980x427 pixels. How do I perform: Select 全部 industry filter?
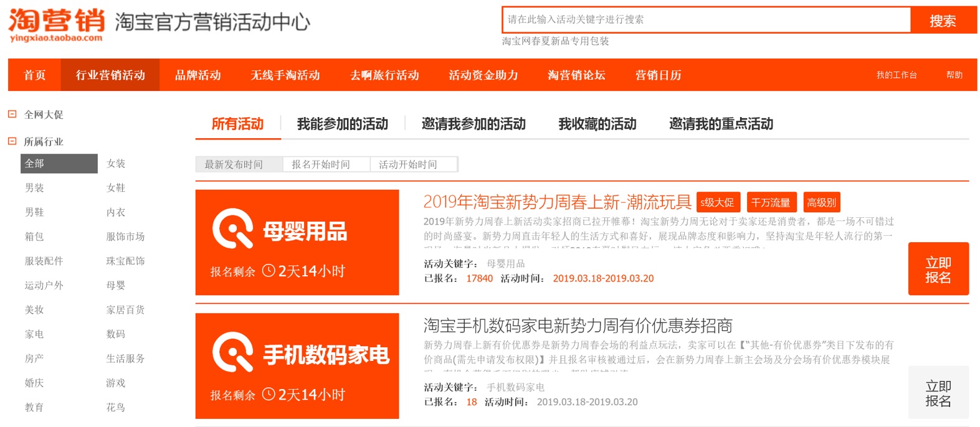click(x=59, y=163)
